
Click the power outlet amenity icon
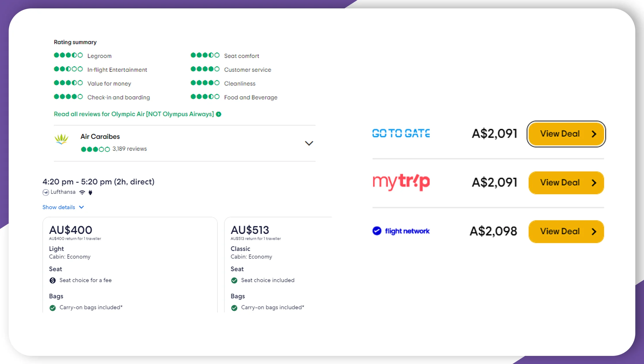tap(90, 192)
